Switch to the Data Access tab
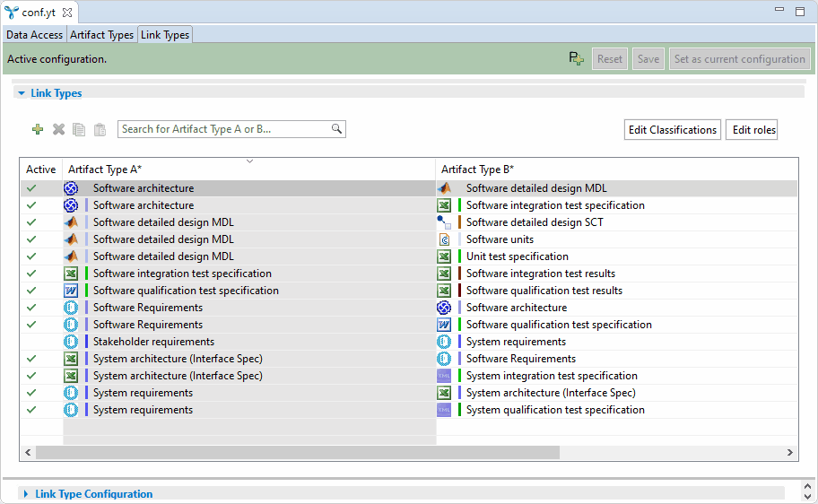Screen dimensions: 818x504 tap(35, 35)
